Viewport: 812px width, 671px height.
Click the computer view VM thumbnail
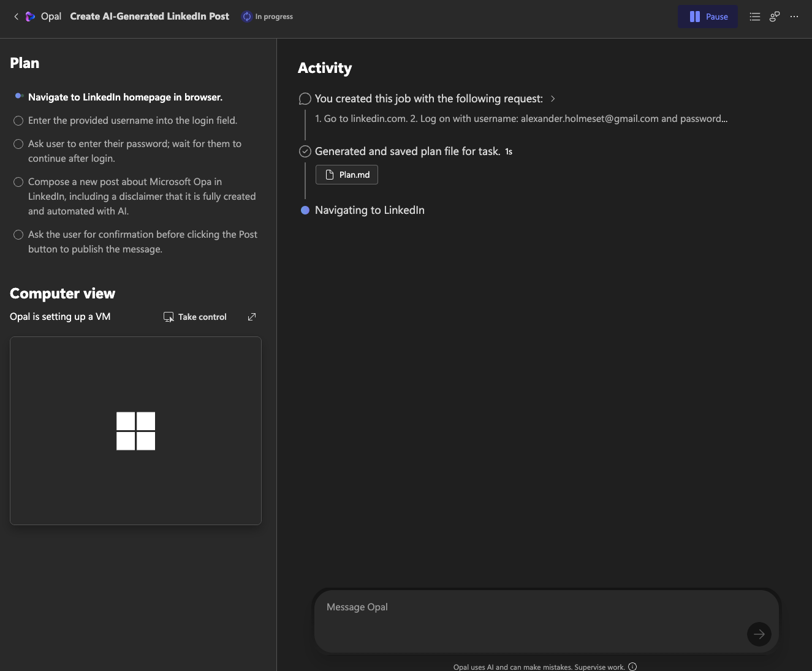coord(135,431)
